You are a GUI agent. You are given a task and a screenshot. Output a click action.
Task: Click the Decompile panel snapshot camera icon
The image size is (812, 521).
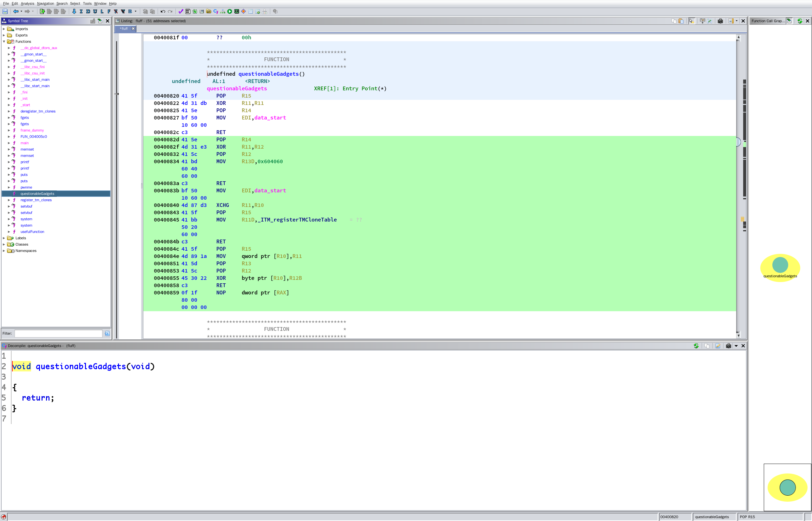coord(728,346)
